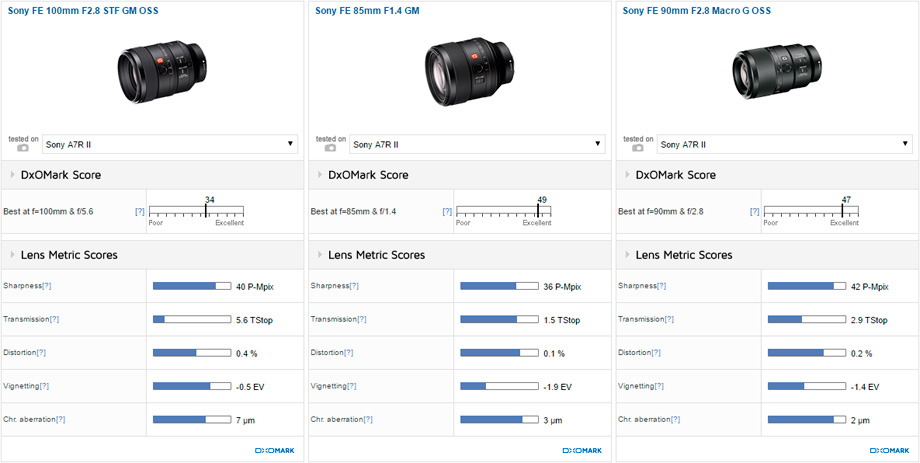Click DxOMark logo in third panel footer

point(889,451)
